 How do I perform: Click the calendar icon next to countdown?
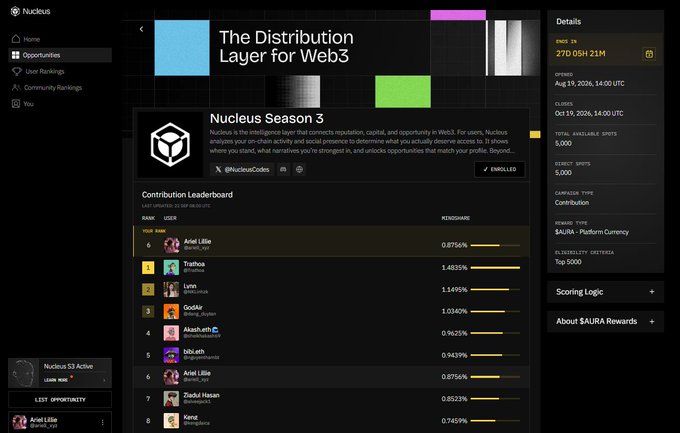point(649,54)
